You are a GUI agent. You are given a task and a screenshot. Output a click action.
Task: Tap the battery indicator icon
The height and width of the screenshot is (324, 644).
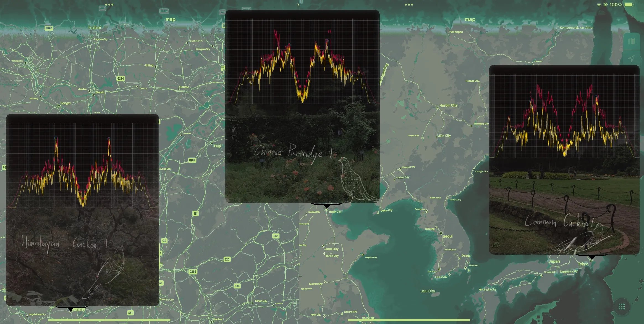pyautogui.click(x=629, y=5)
